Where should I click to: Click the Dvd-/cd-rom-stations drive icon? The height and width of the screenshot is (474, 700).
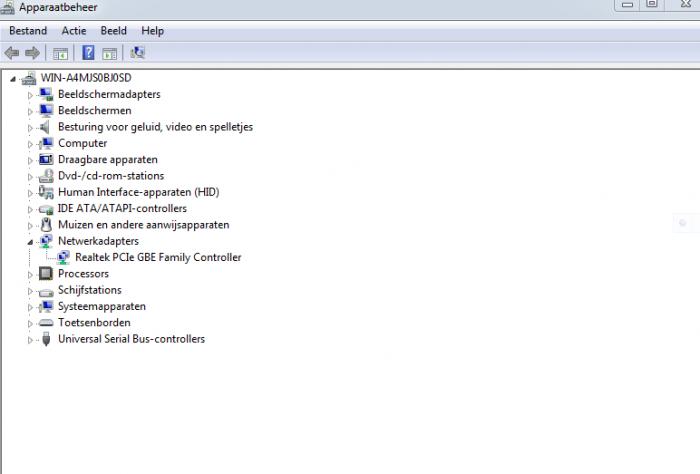point(46,176)
